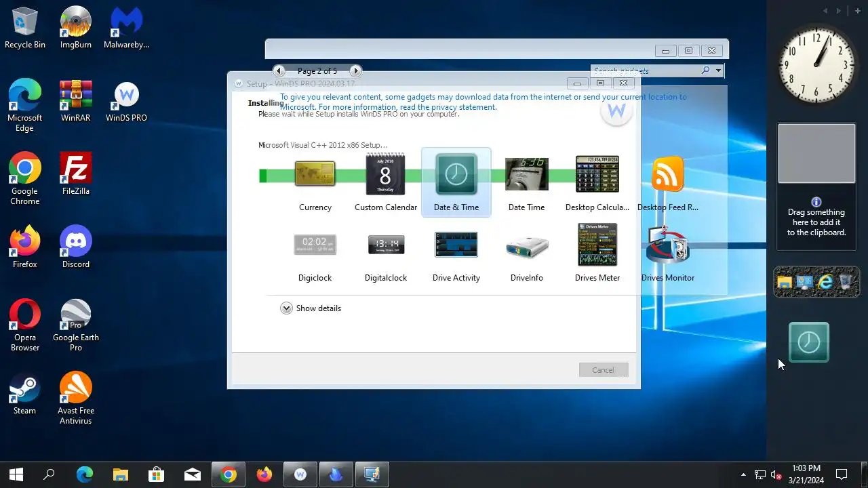Open Internet Explorer icon in launcher gadget
The width and height of the screenshot is (868, 488).
tap(825, 282)
